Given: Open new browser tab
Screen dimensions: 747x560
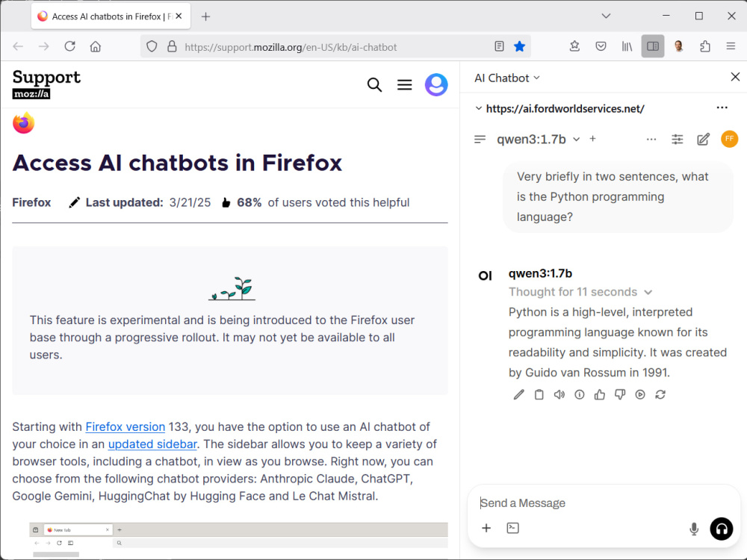Looking at the screenshot, I should [x=205, y=16].
